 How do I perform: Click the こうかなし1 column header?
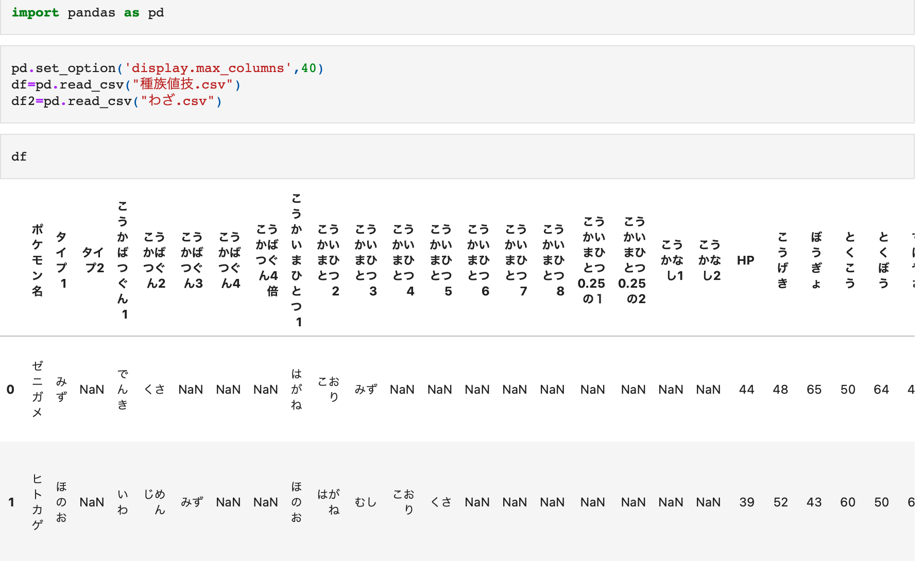click(x=672, y=260)
